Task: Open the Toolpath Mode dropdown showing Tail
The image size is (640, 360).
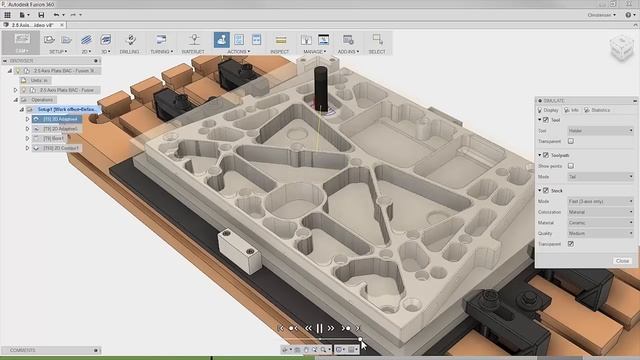Action: click(600, 177)
